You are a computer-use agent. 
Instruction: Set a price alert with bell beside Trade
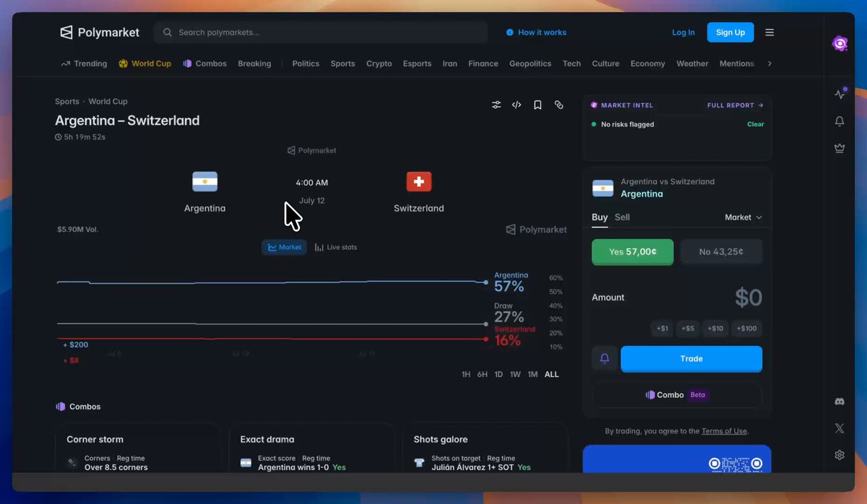[605, 358]
